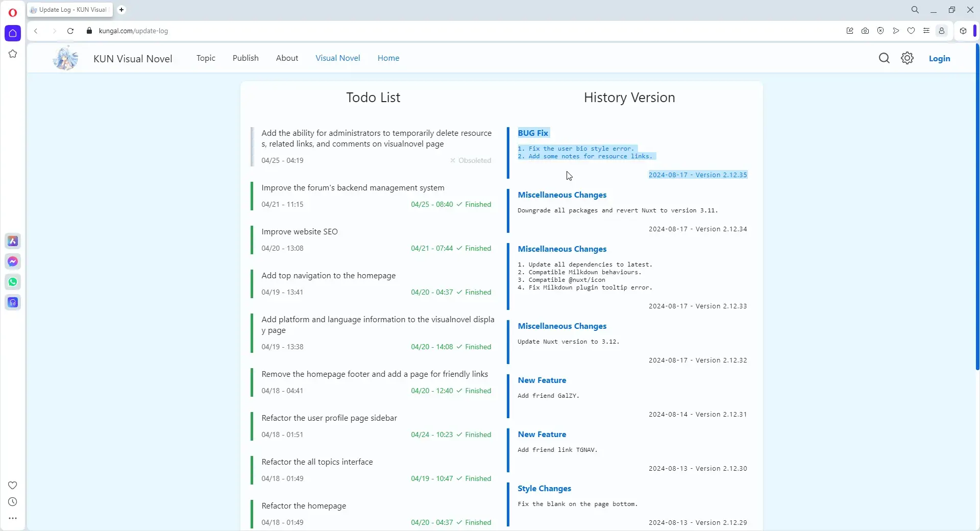Click the snapshot camera icon in address bar

pyautogui.click(x=865, y=31)
